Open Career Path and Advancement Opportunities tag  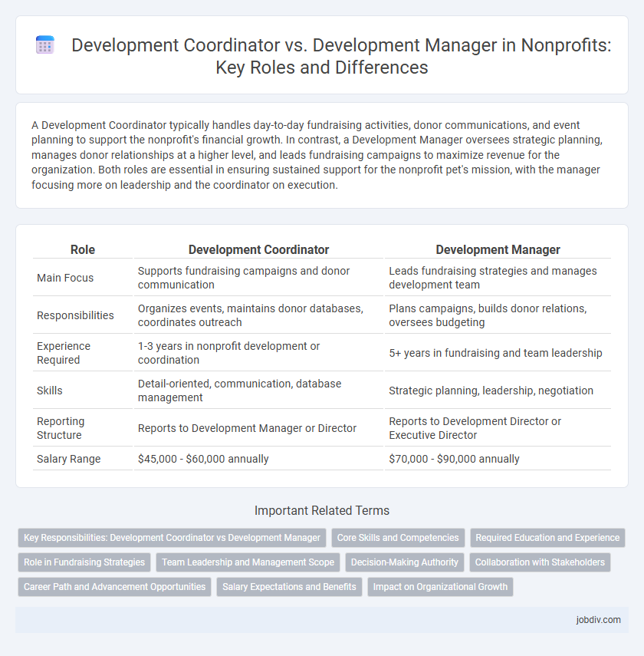(114, 586)
